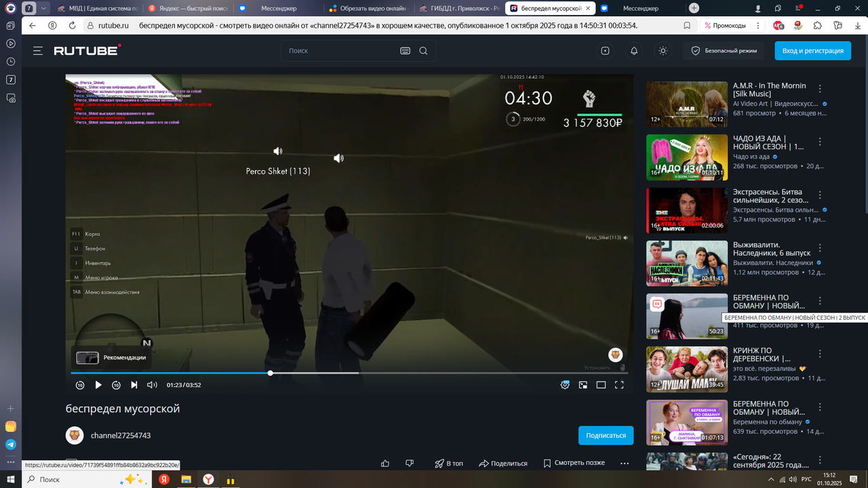Switch to ГИБДД г. Приволжск tab
Image resolution: width=868 pixels, height=488 pixels.
pyautogui.click(x=459, y=8)
